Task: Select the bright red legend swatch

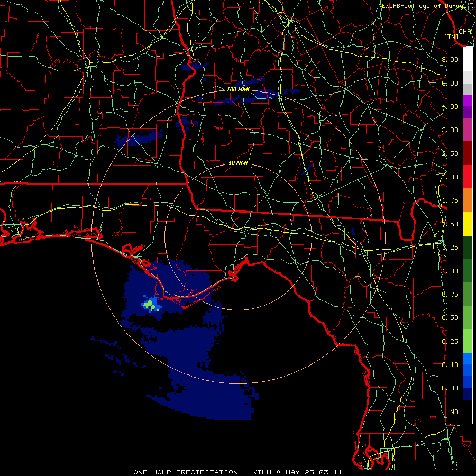Action: (467, 177)
